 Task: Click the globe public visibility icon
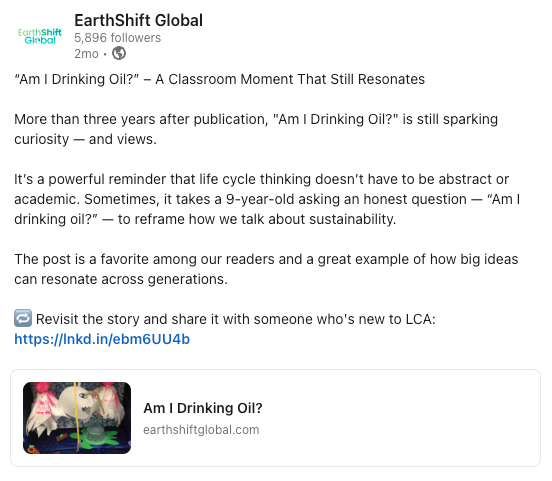[x=119, y=54]
